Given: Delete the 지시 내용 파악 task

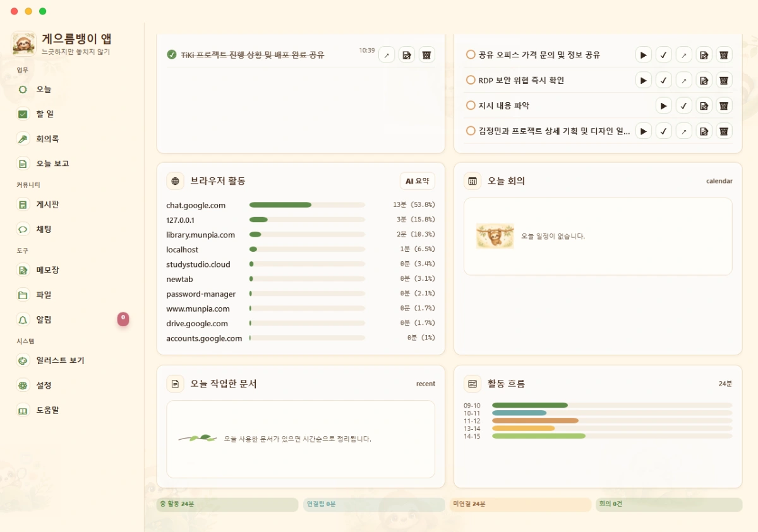Looking at the screenshot, I should point(724,105).
